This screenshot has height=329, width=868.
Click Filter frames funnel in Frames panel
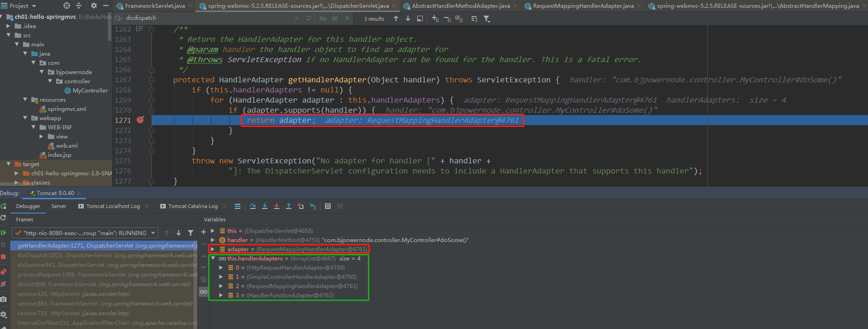(191, 233)
